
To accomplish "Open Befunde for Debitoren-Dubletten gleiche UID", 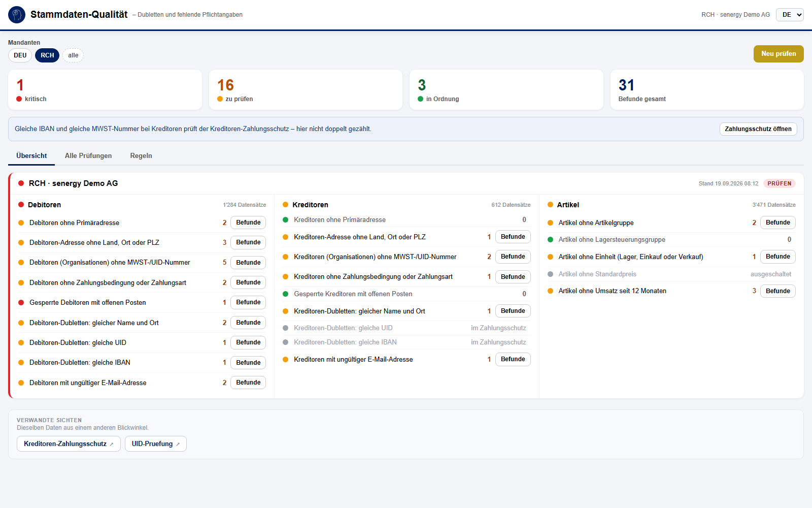I will click(x=248, y=342).
